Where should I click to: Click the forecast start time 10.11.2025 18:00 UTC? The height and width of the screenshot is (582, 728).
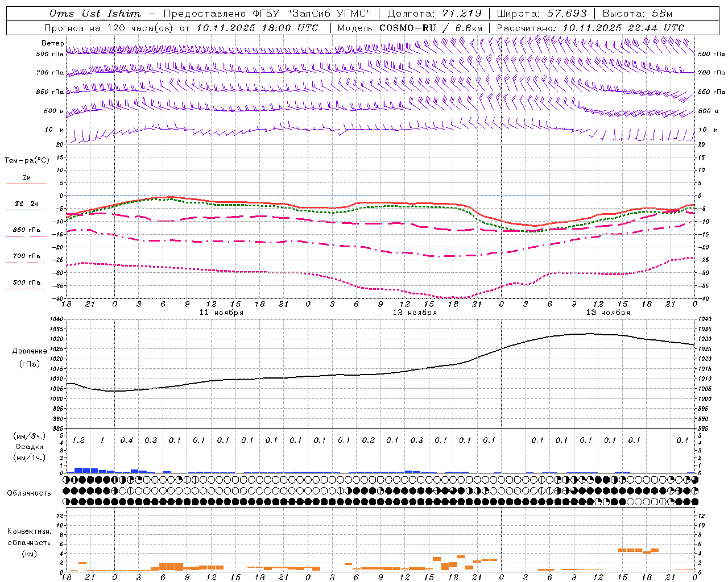[x=257, y=28]
